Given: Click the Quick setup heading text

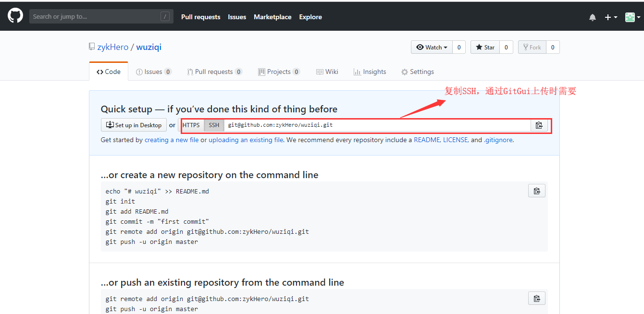Looking at the screenshot, I should (x=219, y=109).
